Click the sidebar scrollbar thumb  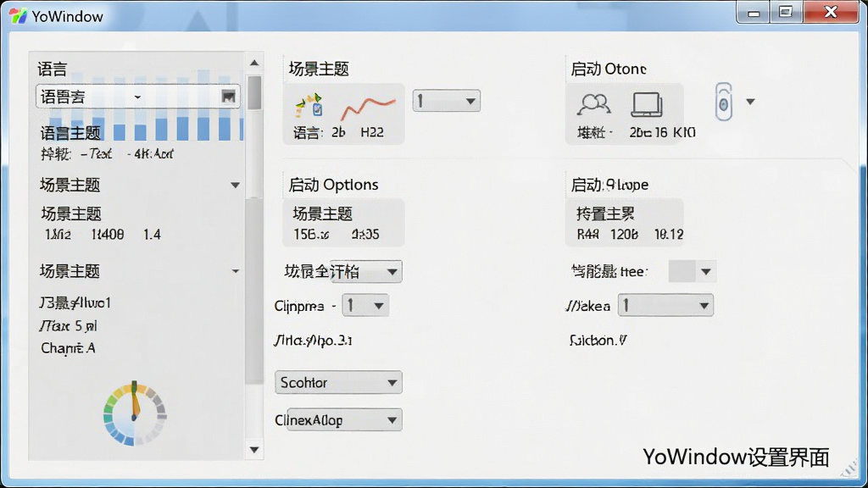(x=254, y=93)
